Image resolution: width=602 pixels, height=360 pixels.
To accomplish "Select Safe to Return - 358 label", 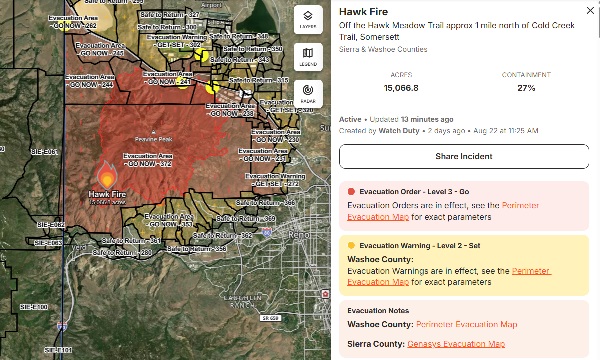I will point(196,249).
